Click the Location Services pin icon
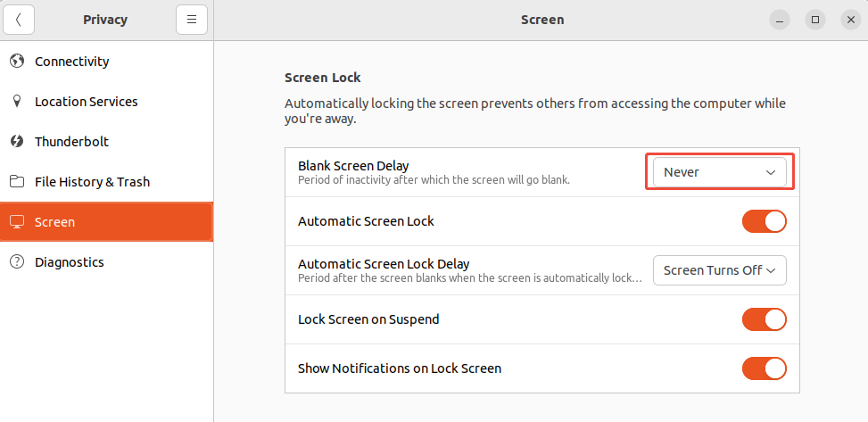This screenshot has height=422, width=868. coord(17,102)
